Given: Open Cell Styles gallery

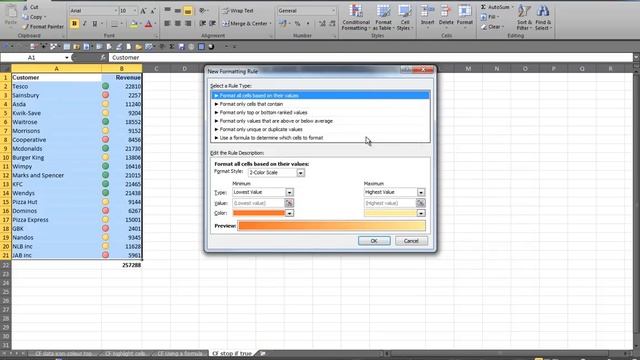Looking at the screenshot, I should (x=404, y=17).
